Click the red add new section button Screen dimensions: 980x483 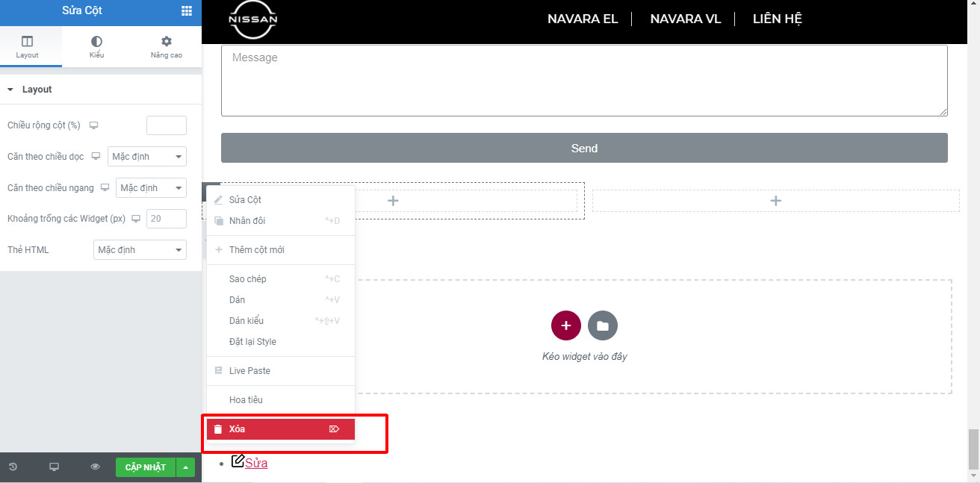(565, 325)
